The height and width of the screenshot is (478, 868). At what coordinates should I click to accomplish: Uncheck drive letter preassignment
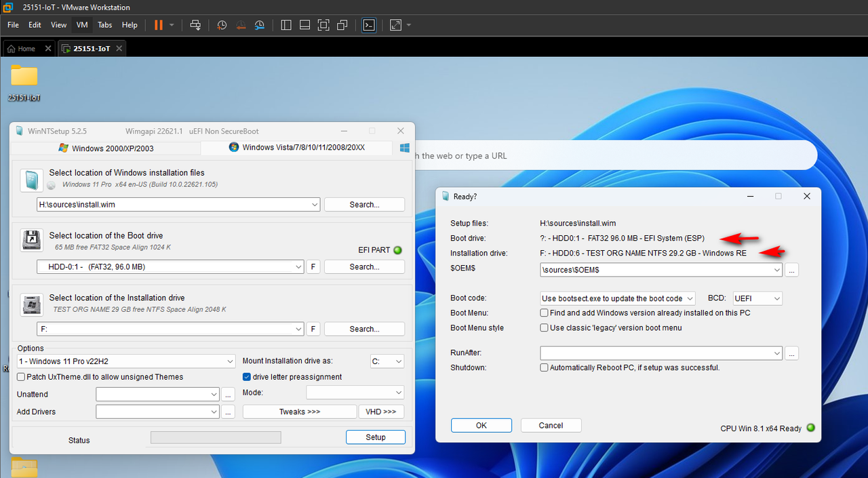[x=247, y=377]
